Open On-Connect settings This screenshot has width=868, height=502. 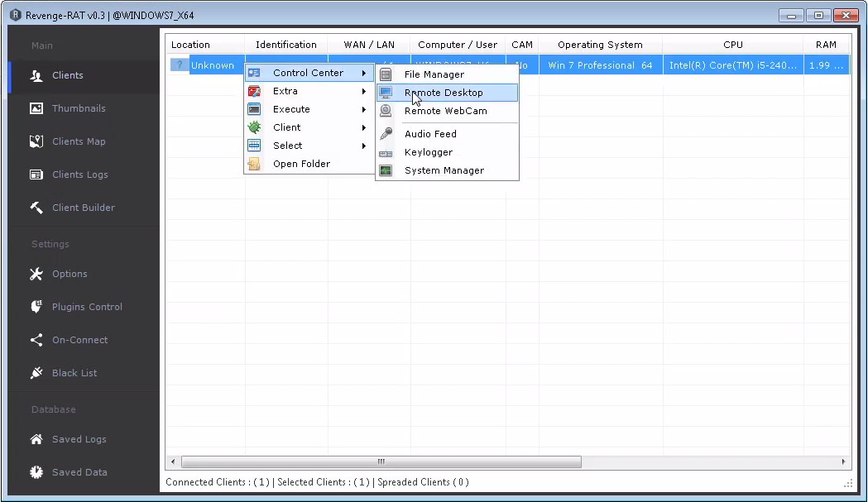point(79,340)
